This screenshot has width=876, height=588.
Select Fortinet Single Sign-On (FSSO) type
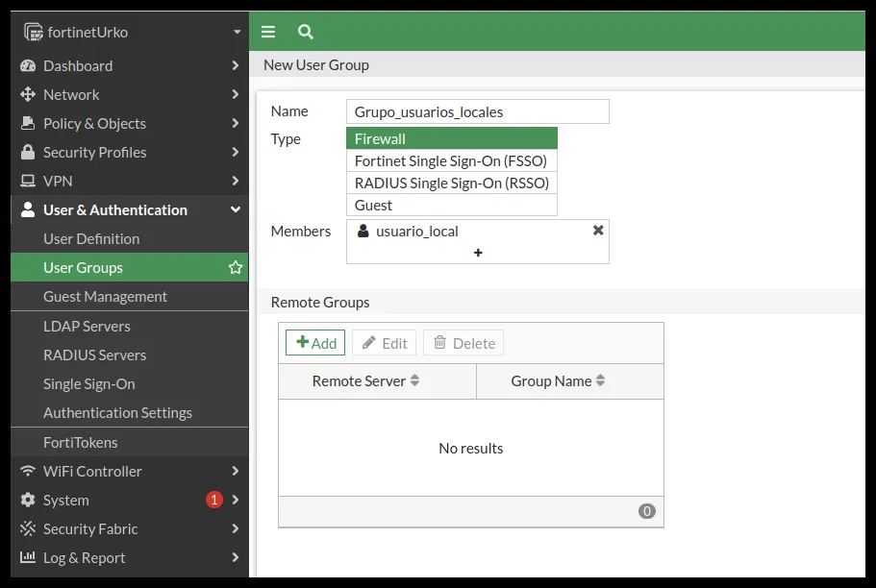tap(451, 160)
